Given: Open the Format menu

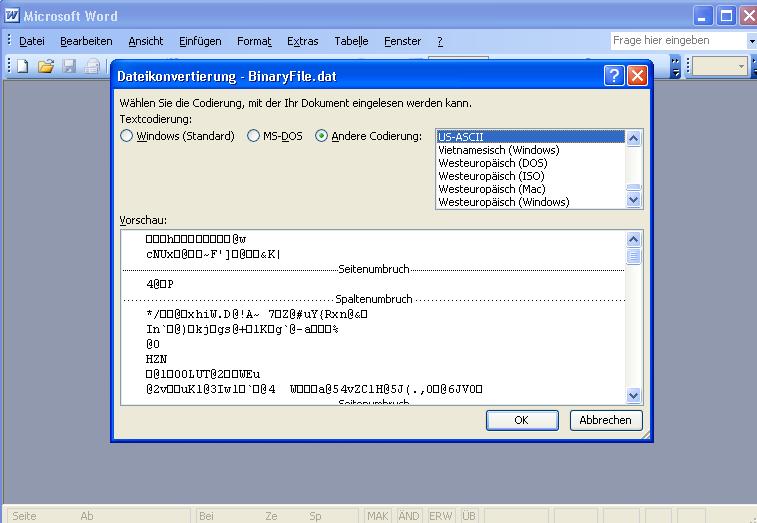Looking at the screenshot, I should [x=254, y=42].
